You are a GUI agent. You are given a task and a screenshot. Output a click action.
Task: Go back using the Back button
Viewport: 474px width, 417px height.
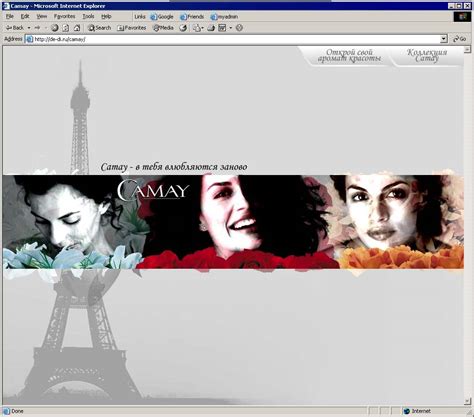pyautogui.click(x=15, y=28)
